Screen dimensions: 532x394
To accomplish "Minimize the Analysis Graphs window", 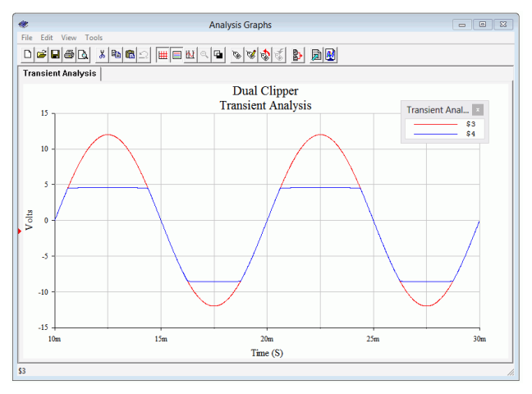I will point(462,25).
